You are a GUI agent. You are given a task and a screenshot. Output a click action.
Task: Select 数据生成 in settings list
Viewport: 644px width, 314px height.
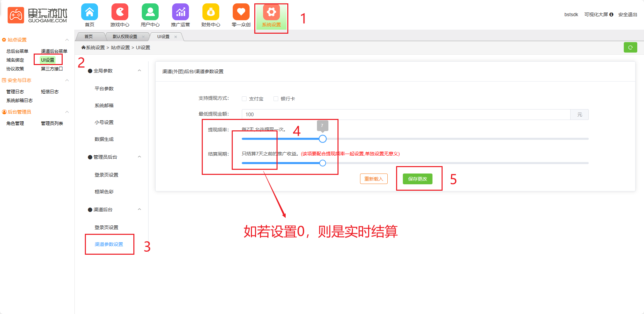(104, 139)
